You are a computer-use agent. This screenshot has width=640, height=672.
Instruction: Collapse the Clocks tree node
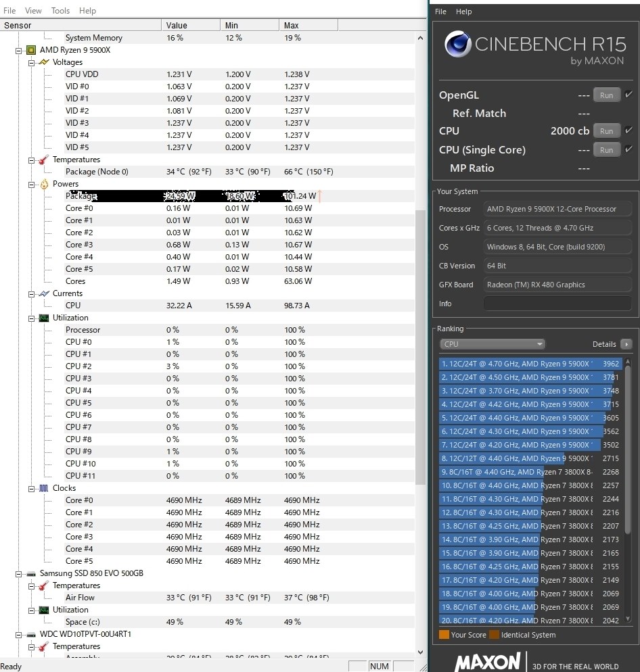[x=31, y=489]
